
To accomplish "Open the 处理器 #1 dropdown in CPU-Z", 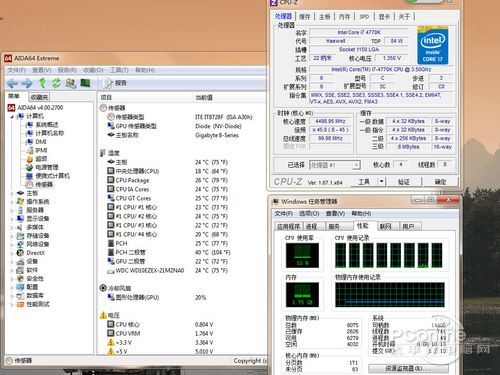I will click(x=356, y=165).
